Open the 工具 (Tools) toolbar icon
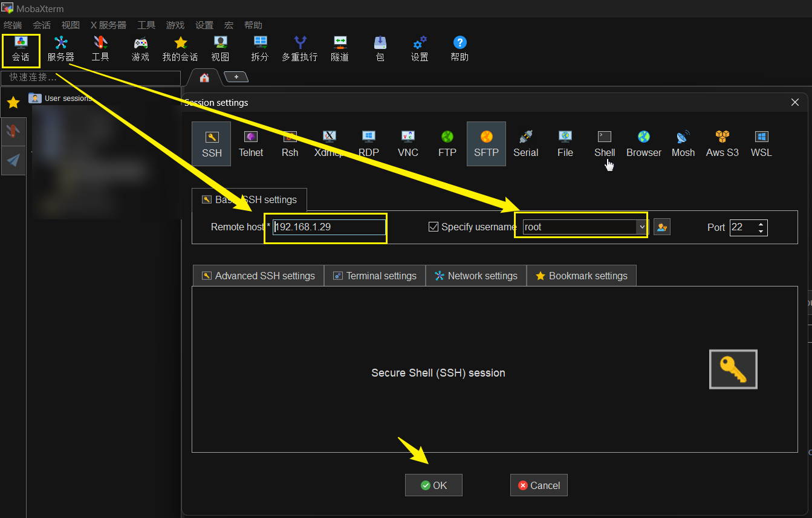 pos(100,49)
